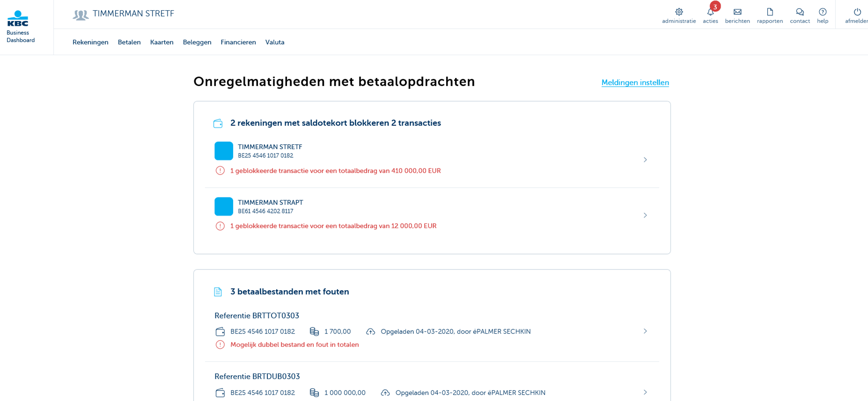The width and height of the screenshot is (868, 401).
Task: Click the warning icon beside Mogelijk dubbel bestand
Action: click(220, 345)
